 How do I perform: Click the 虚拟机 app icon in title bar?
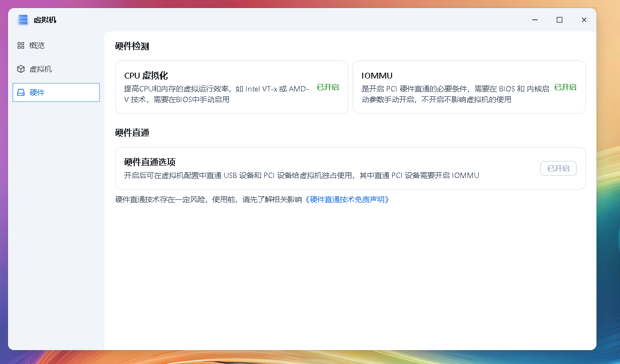(22, 20)
